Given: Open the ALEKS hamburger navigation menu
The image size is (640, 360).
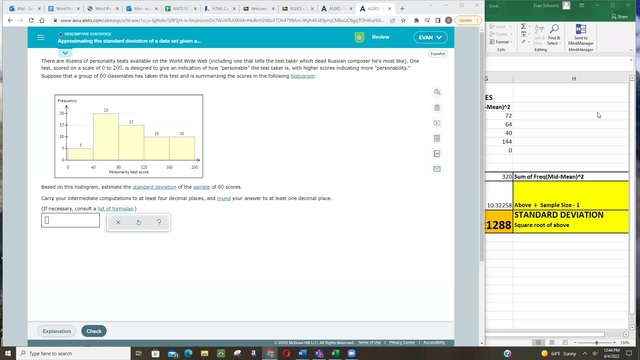Looking at the screenshot, I should point(41,38).
